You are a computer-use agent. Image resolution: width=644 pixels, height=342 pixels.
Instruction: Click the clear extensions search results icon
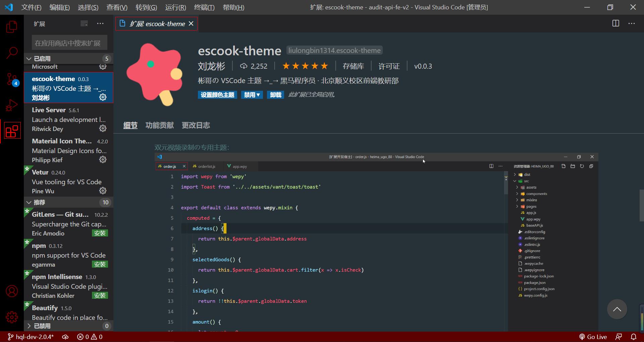click(x=84, y=23)
